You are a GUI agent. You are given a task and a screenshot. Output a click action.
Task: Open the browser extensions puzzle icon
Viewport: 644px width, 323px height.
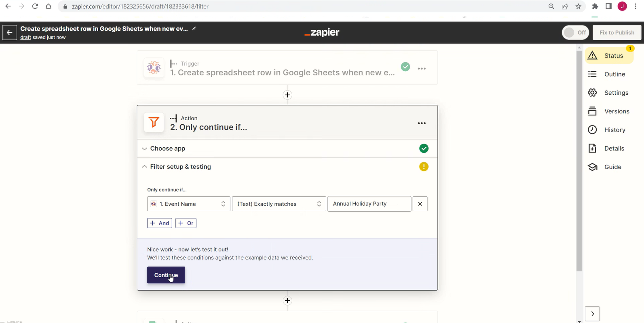click(x=595, y=6)
